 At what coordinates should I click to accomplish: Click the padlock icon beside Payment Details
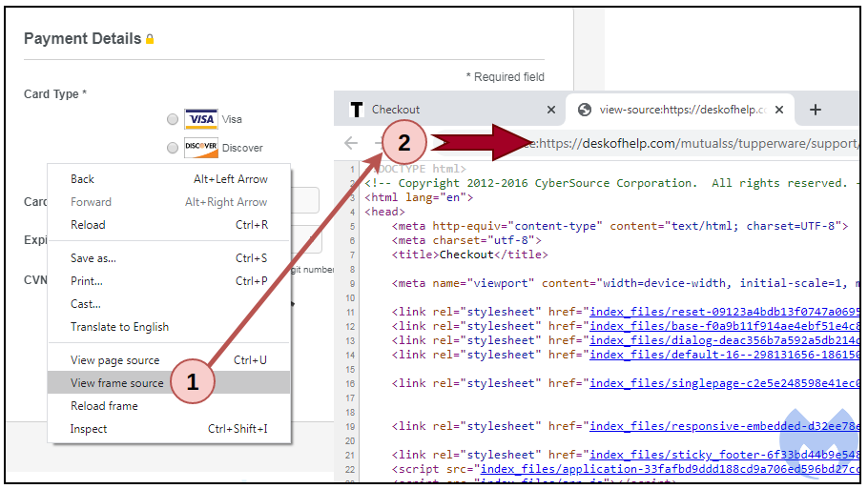(150, 40)
